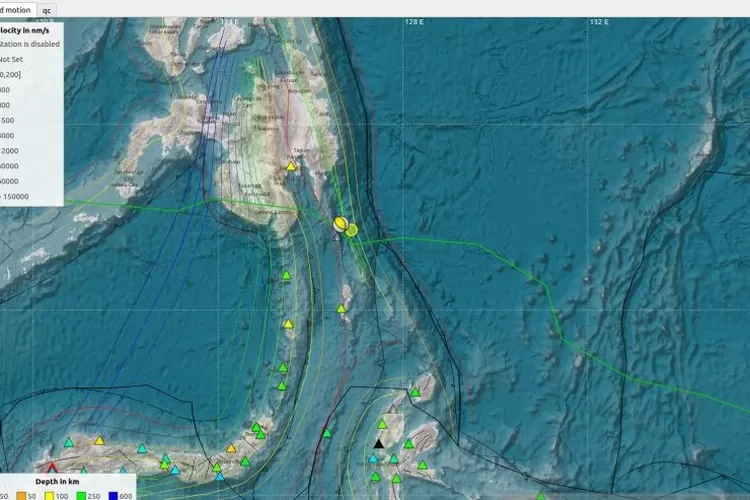Image resolution: width=750 pixels, height=500 pixels.
Task: Select the cyan station triangle left of the black triangle
Action: tap(373, 458)
